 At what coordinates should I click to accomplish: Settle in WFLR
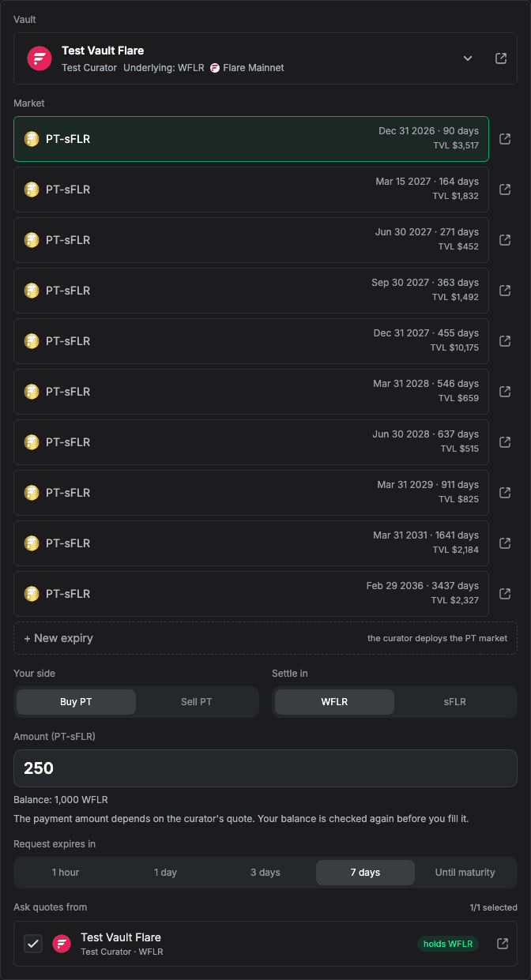334,702
